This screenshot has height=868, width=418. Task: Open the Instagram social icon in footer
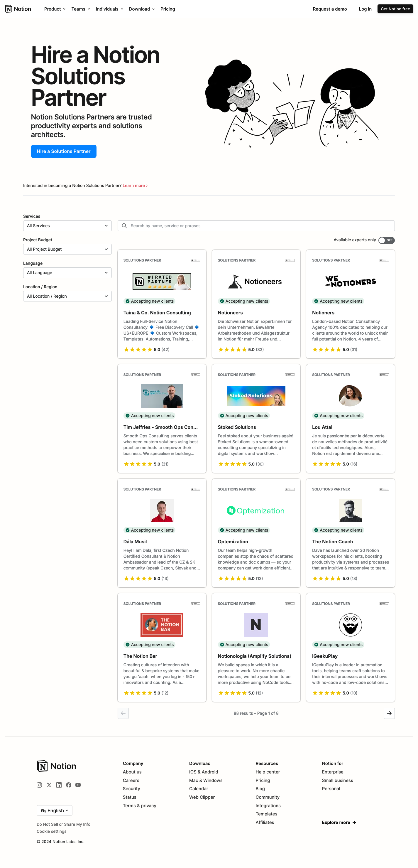(x=39, y=785)
